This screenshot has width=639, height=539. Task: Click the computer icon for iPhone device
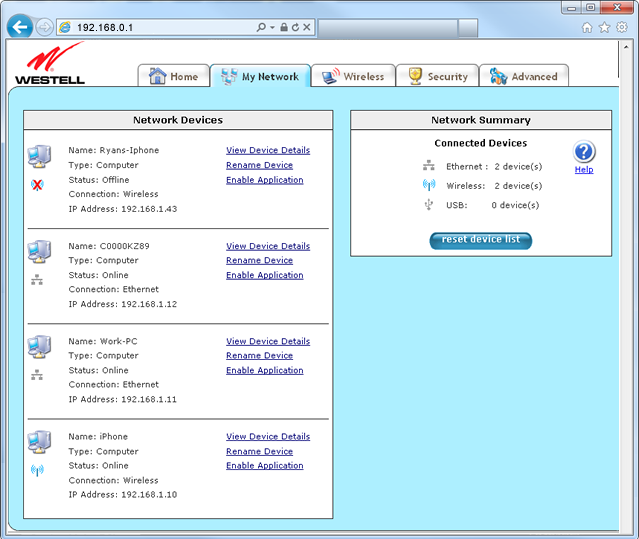[x=39, y=442]
